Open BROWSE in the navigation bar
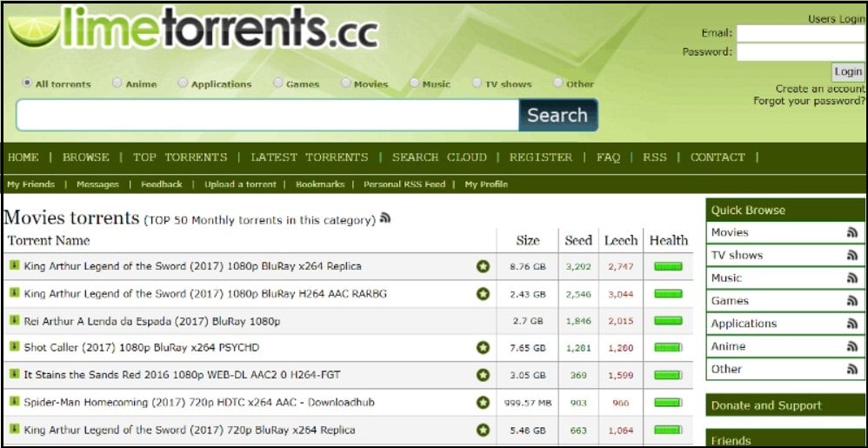This screenshot has width=868, height=448. 86,157
